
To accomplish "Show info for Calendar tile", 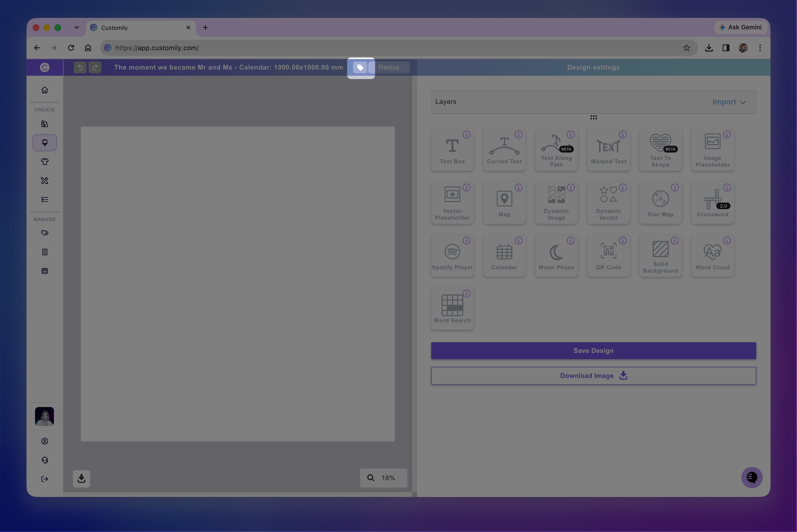I will [519, 240].
